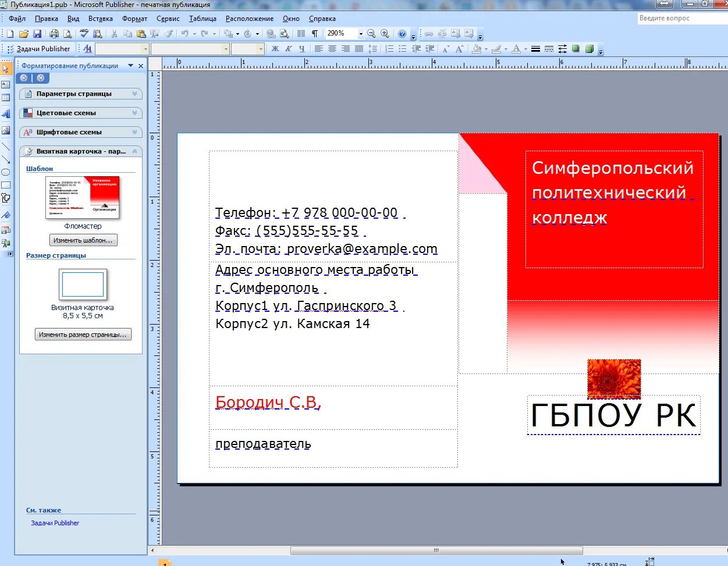Toggle numbered list formatting
The height and width of the screenshot is (566, 728).
389,49
